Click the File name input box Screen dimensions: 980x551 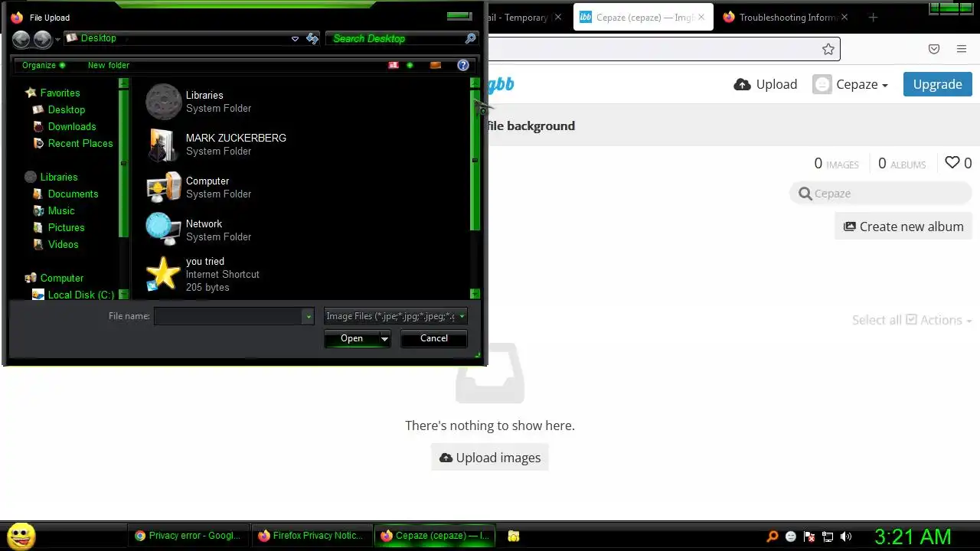pyautogui.click(x=228, y=316)
